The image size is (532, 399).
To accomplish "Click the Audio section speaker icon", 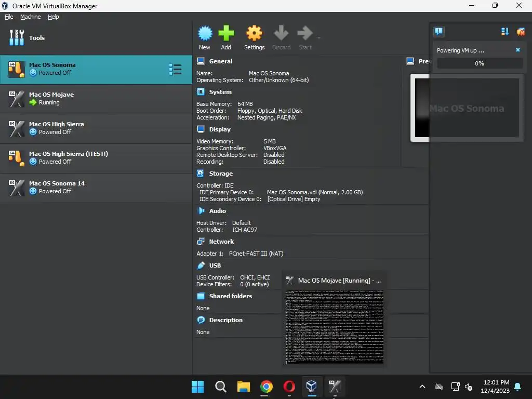I will (x=201, y=211).
